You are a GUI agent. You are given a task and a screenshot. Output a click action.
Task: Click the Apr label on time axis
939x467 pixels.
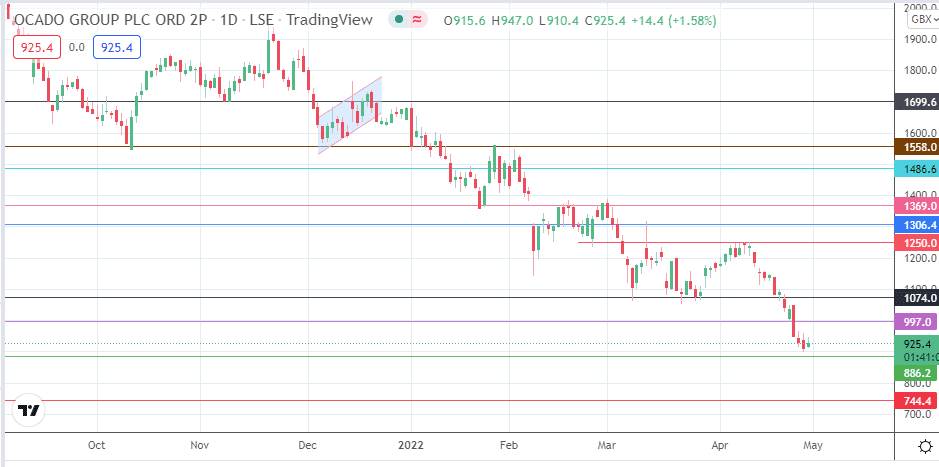click(x=719, y=445)
